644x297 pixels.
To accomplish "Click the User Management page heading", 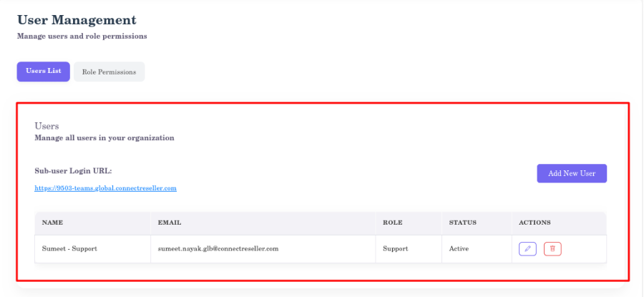I will coord(77,20).
